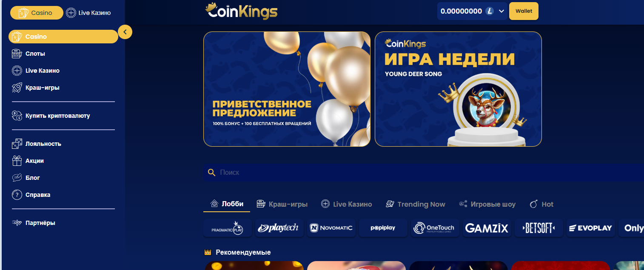Click the Партнёры handshake icon

(x=17, y=223)
